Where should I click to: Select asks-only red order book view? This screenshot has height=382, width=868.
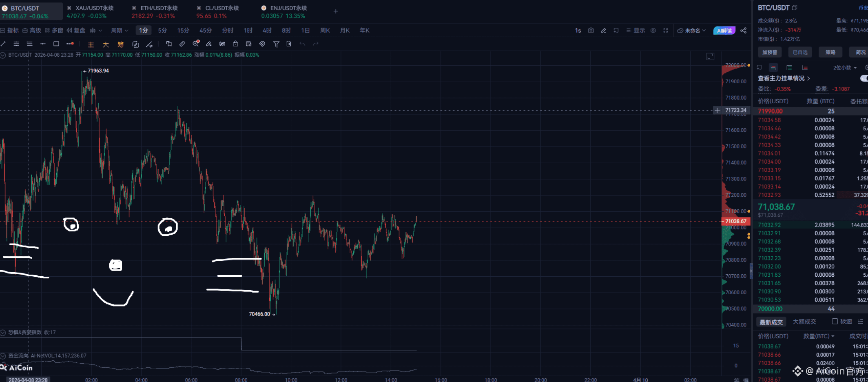click(x=805, y=68)
